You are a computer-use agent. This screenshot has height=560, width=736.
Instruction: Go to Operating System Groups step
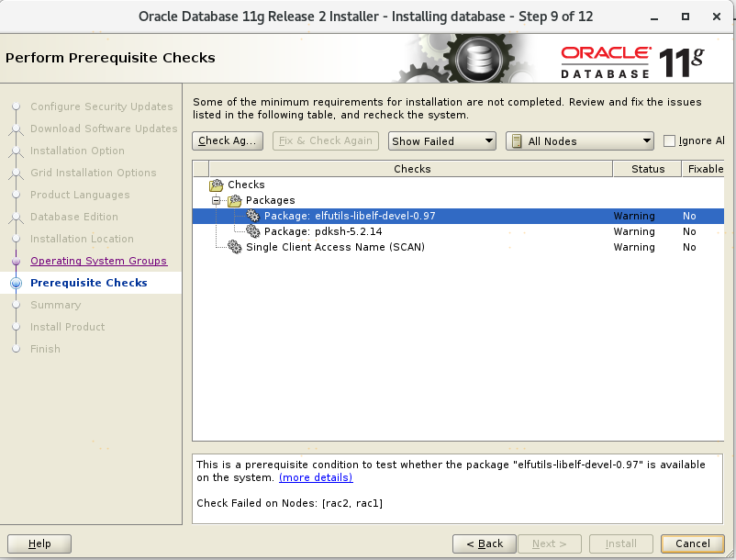98,261
